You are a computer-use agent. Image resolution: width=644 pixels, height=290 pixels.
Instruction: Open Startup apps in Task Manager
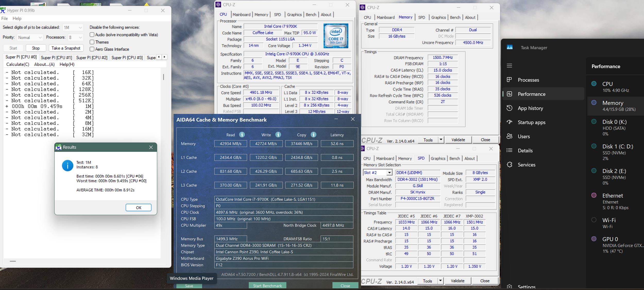point(531,123)
